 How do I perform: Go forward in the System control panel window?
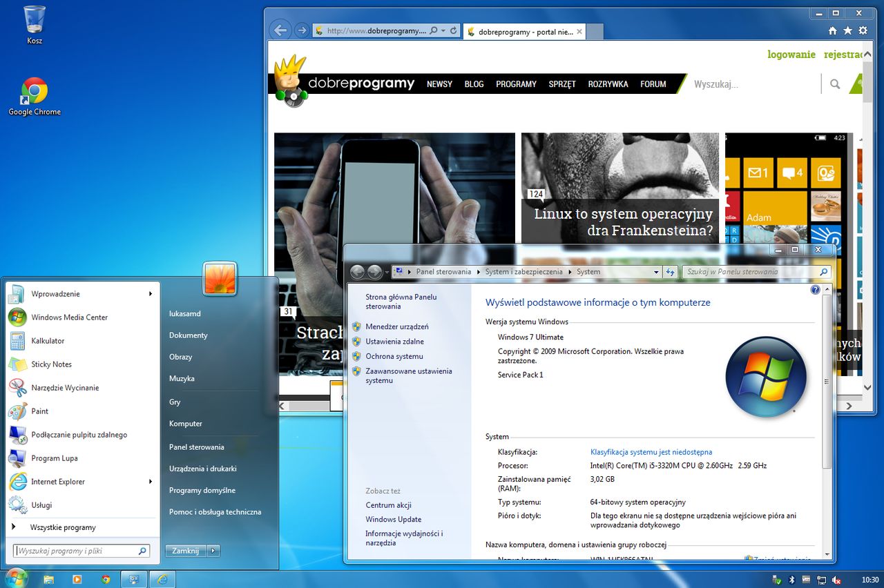pyautogui.click(x=374, y=272)
